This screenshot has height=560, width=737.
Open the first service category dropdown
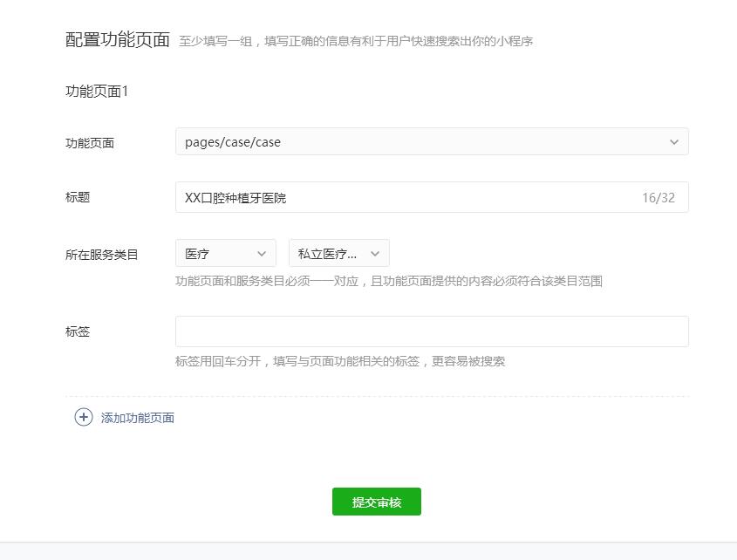click(x=225, y=253)
